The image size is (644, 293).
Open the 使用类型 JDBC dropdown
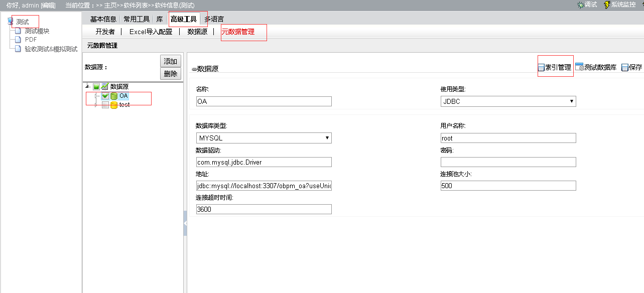(508, 101)
